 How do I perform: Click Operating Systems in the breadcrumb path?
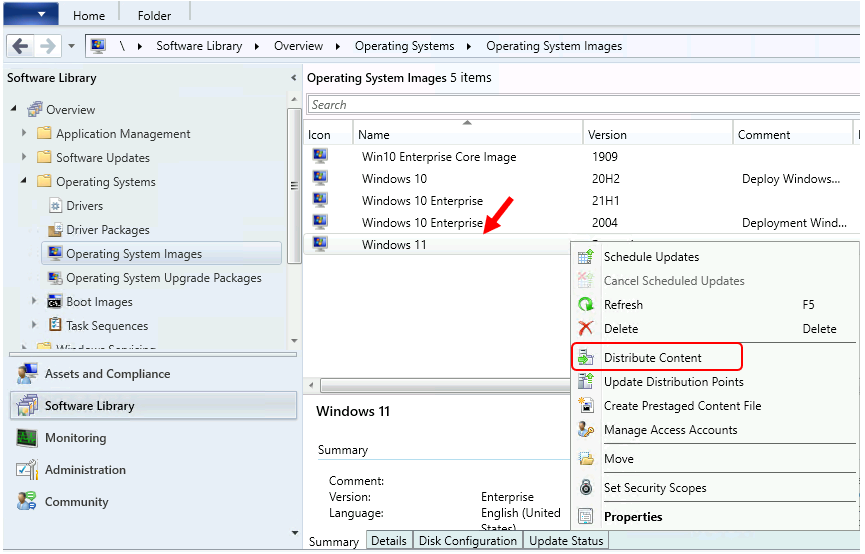pos(404,46)
